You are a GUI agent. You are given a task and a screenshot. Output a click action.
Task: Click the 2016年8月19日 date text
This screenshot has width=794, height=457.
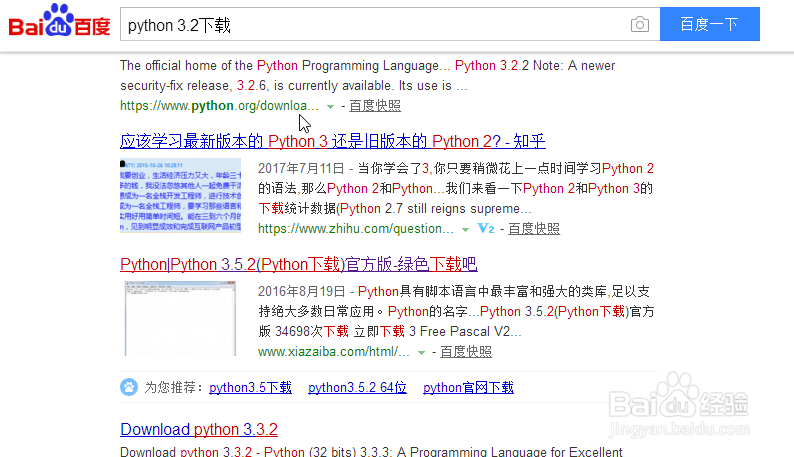pyautogui.click(x=301, y=291)
